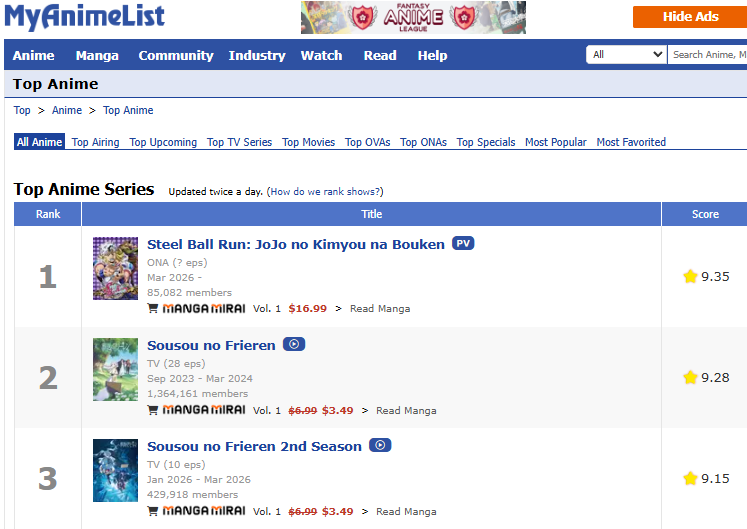This screenshot has height=529, width=747.
Task: Click 'ONA (? eps)' text
Action: click(177, 263)
